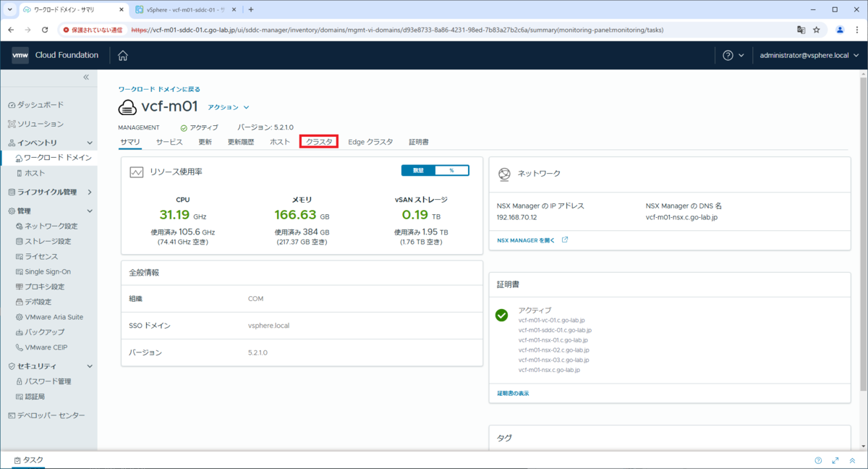The height and width of the screenshot is (469, 868).
Task: Open the help question mark icon in header
Action: [x=728, y=56]
